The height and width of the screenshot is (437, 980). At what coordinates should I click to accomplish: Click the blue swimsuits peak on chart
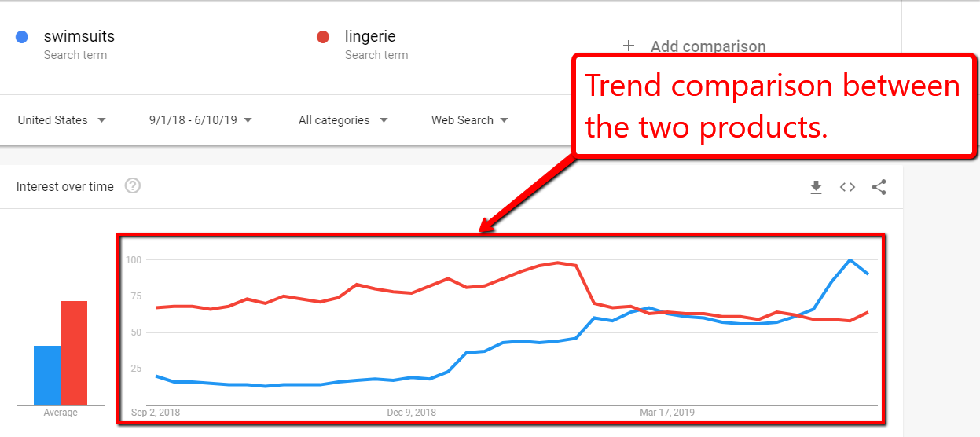click(x=850, y=259)
